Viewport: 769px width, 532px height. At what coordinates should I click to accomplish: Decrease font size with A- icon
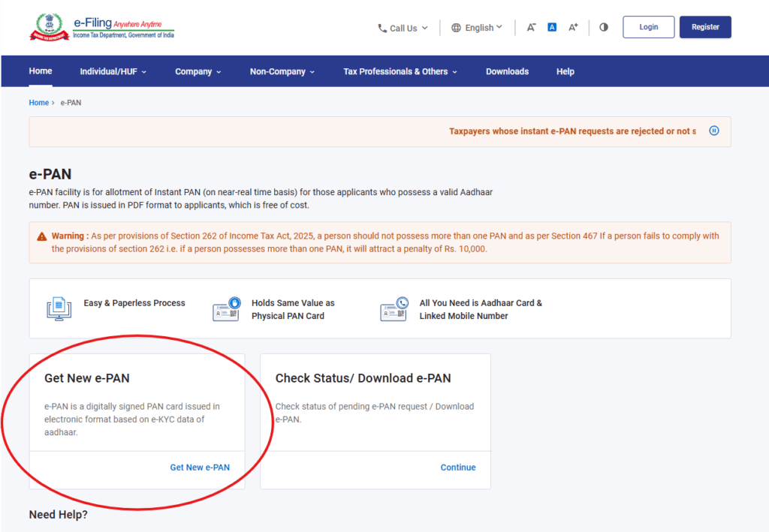(x=531, y=28)
